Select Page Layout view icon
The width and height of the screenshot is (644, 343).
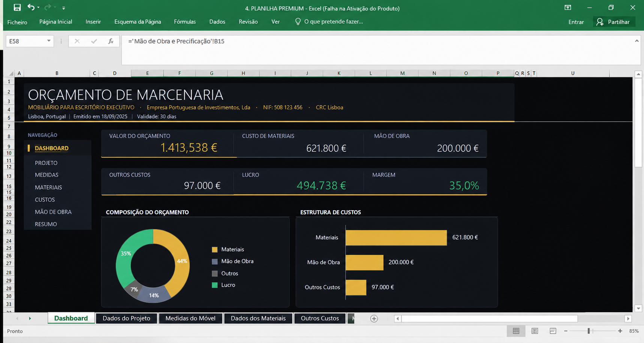coord(535,331)
